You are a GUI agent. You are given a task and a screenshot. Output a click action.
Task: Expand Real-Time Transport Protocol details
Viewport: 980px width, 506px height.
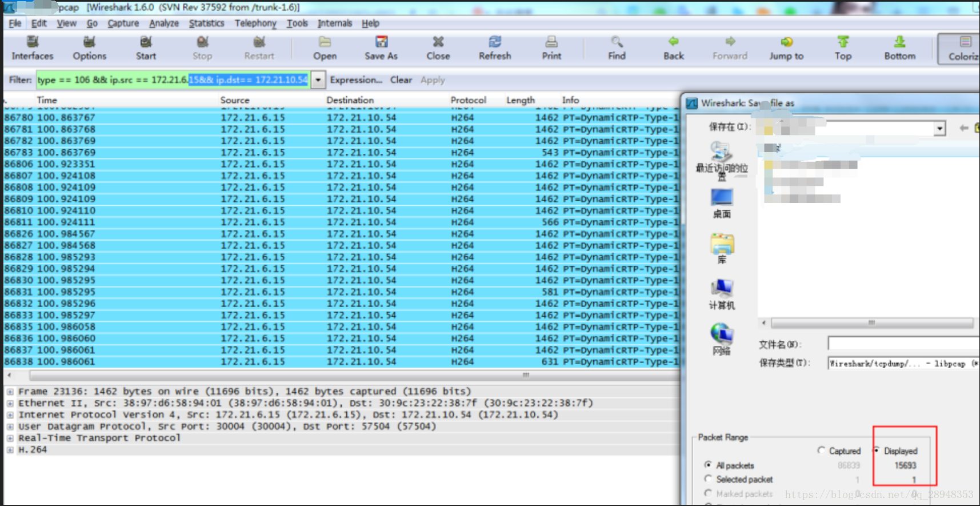tap(10, 438)
